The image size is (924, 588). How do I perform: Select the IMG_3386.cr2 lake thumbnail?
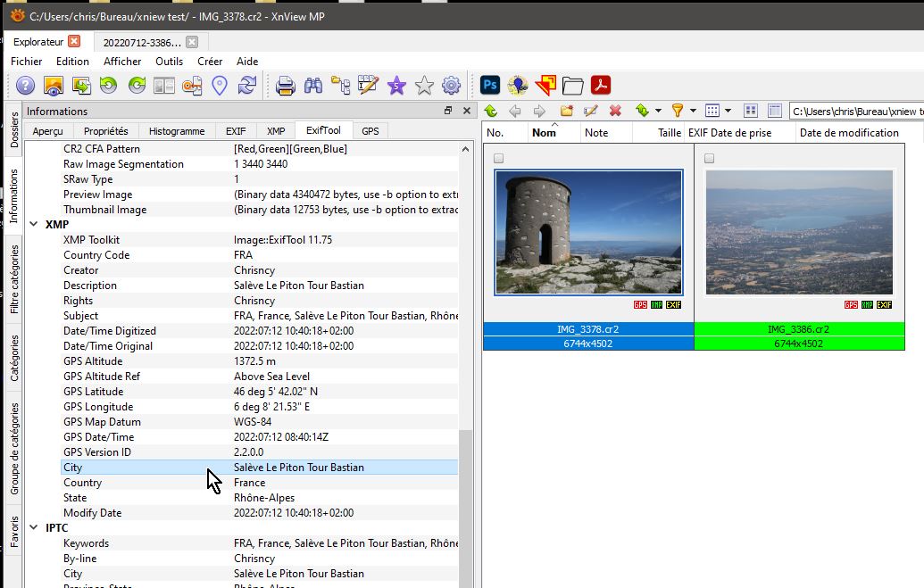coord(799,233)
